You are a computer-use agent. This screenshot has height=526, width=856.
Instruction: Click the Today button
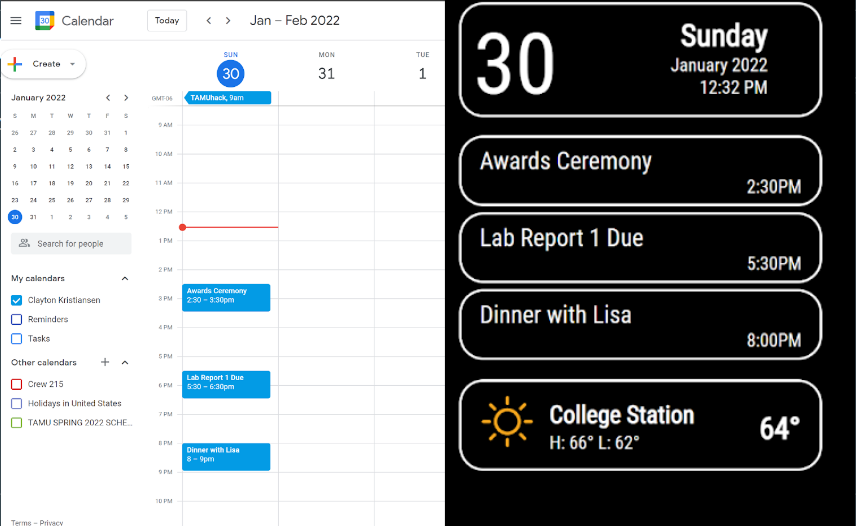point(167,20)
